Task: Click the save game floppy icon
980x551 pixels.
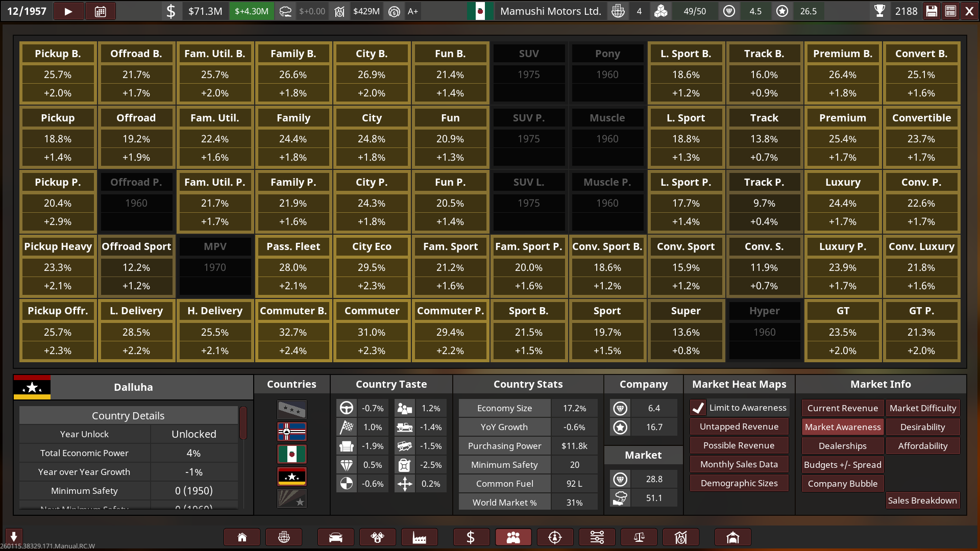Action: [932, 11]
